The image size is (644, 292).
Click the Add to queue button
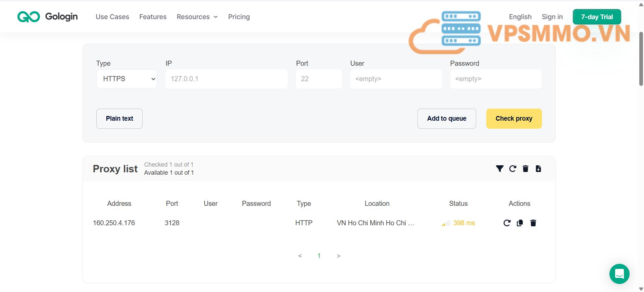coord(446,119)
